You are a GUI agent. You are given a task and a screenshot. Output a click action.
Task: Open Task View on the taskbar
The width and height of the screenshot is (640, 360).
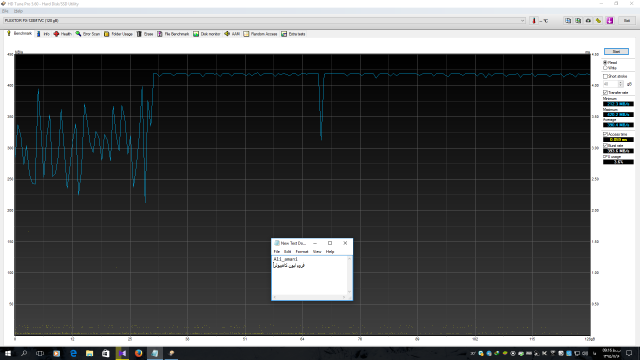click(x=40, y=353)
